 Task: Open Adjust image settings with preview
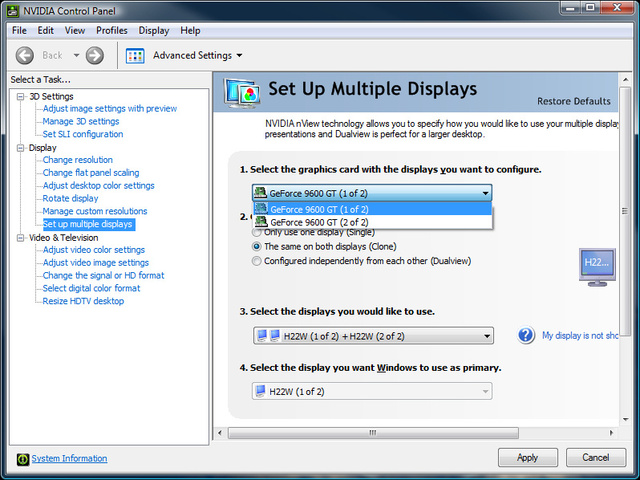pyautogui.click(x=110, y=109)
